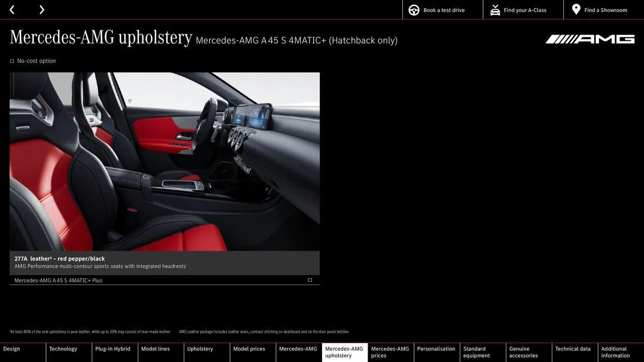Select no-cost option box for A 45 S Plus
The image size is (644, 362).
tap(310, 280)
